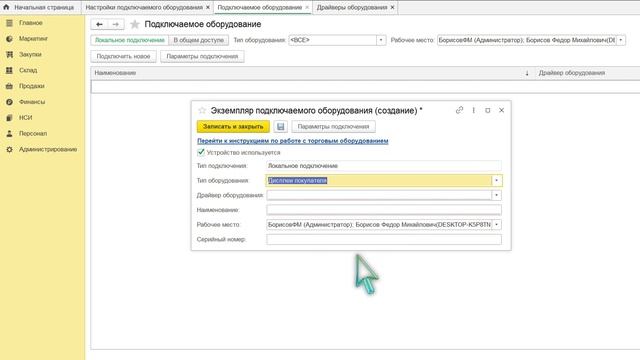
Task: Click the Серийный номер input field
Action: 384,239
